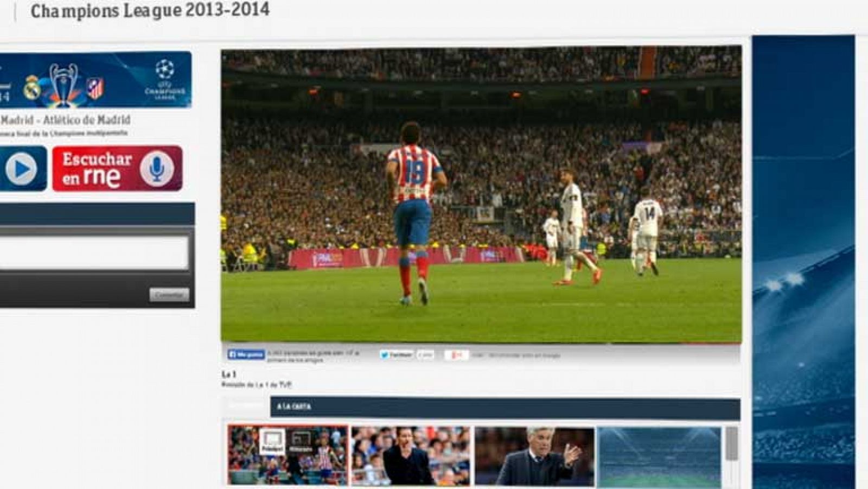Click the Real Madrid crest in the banner
The image size is (868, 489).
click(32, 87)
